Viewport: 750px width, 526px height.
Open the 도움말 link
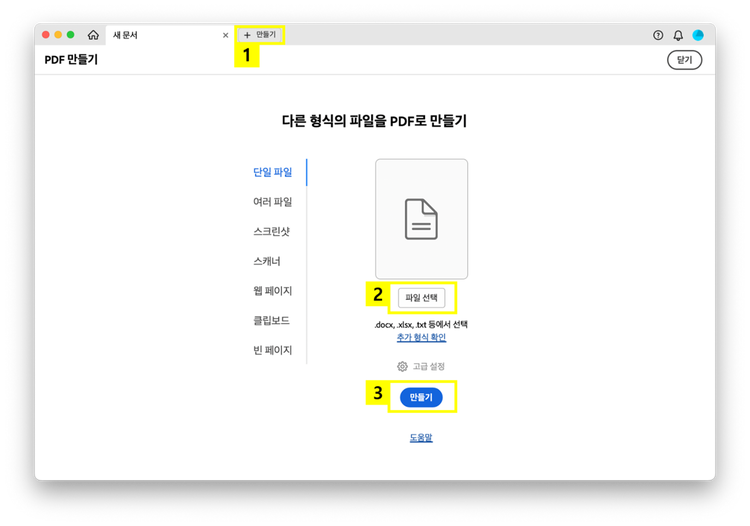click(421, 438)
